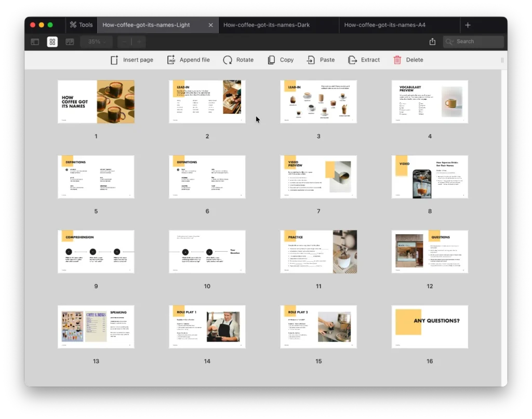
Task: Open the 35% zoom level dropdown
Action: (96, 42)
